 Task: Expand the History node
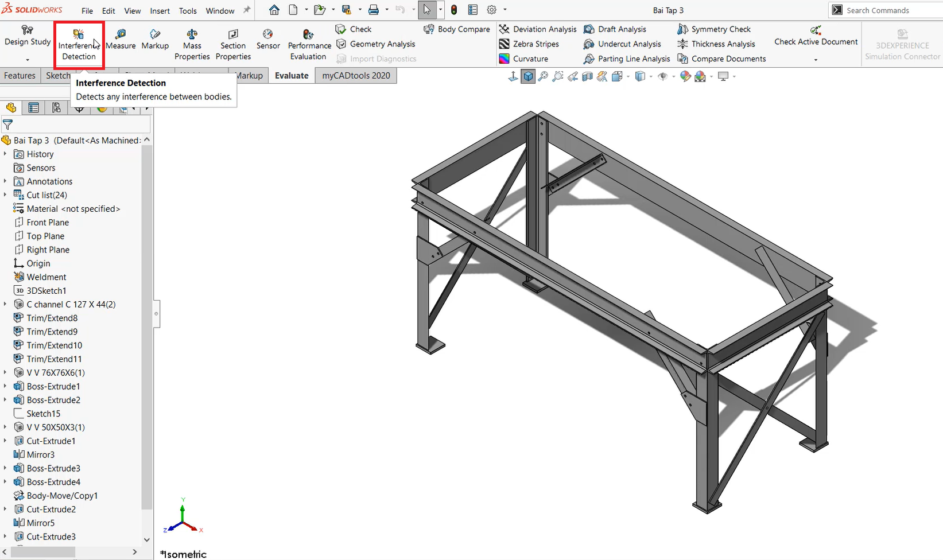pos(5,154)
